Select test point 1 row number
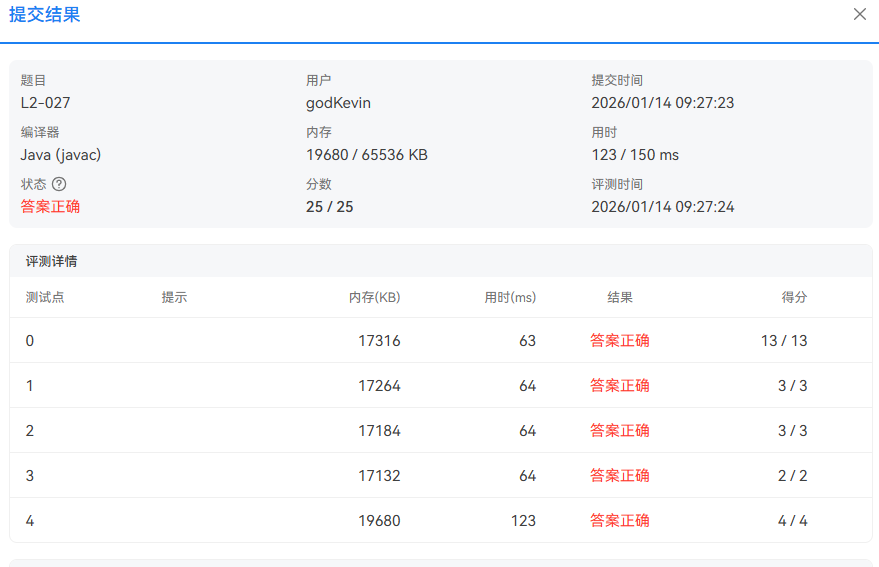The image size is (879, 567). coord(30,386)
